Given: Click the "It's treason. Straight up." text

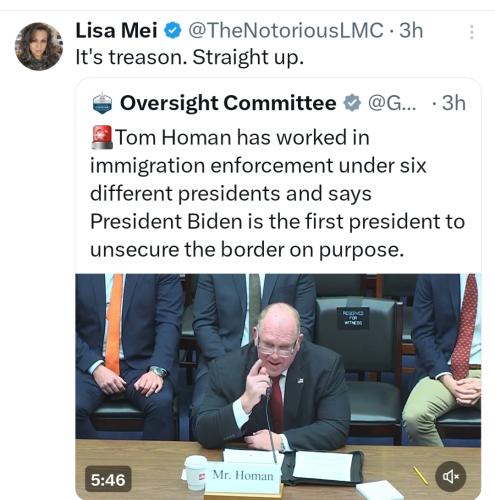Looking at the screenshot, I should pos(190,57).
